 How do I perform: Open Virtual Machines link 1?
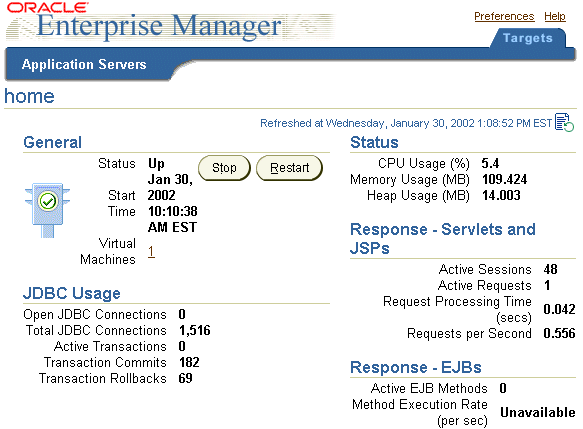click(151, 252)
